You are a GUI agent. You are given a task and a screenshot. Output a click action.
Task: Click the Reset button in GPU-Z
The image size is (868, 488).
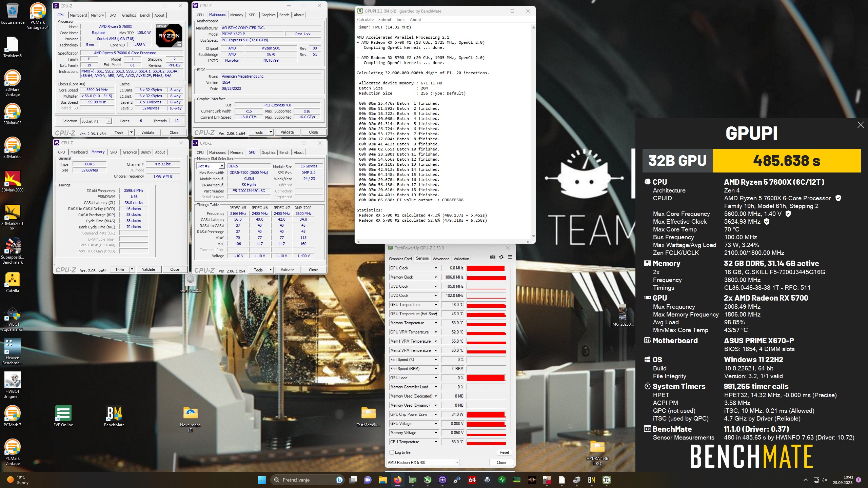[x=504, y=452]
